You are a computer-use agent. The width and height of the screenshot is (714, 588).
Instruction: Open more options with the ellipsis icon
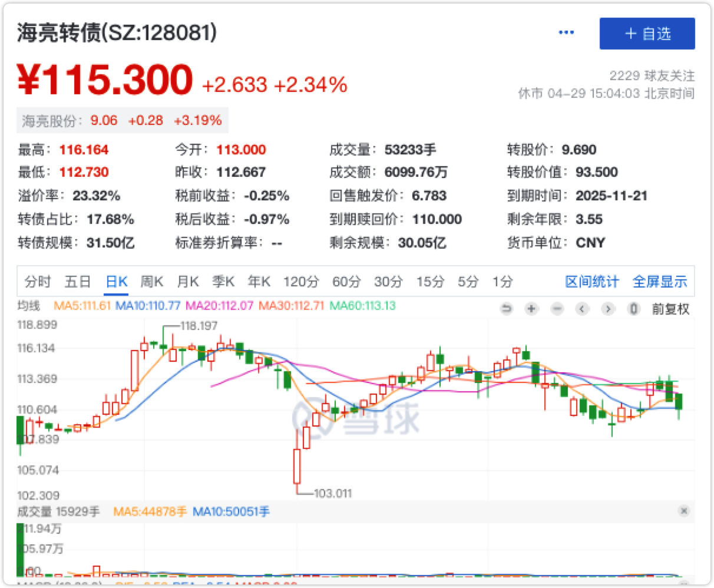(x=566, y=32)
